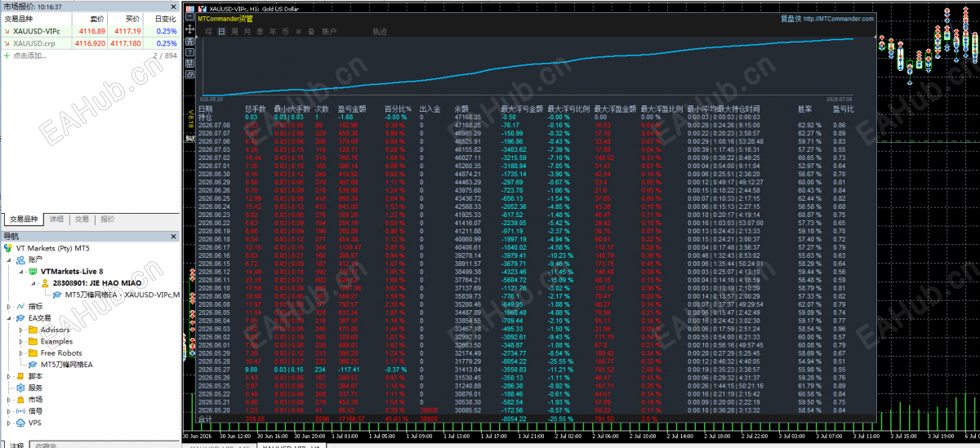Select 备 view in MTCommander panel
980x448 pixels.
311,32
